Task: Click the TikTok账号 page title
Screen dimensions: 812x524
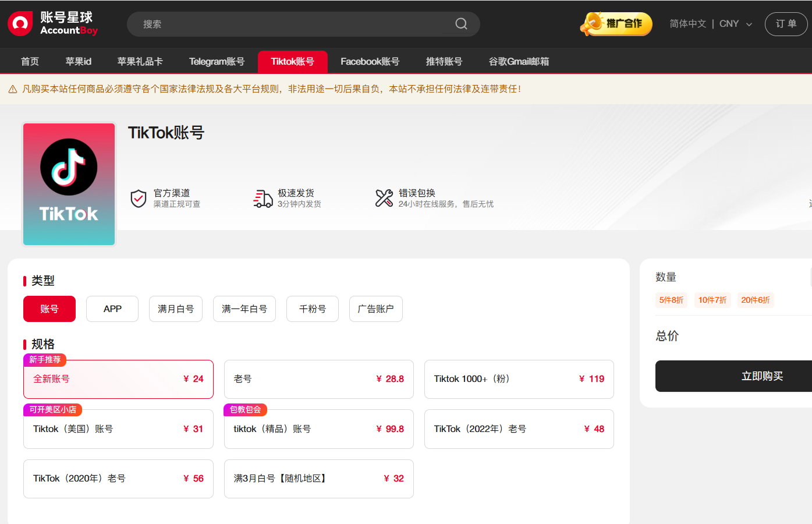Action: tap(166, 133)
